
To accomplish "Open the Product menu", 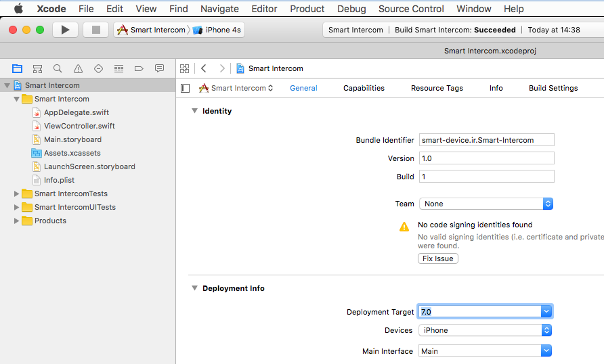I will pos(307,9).
